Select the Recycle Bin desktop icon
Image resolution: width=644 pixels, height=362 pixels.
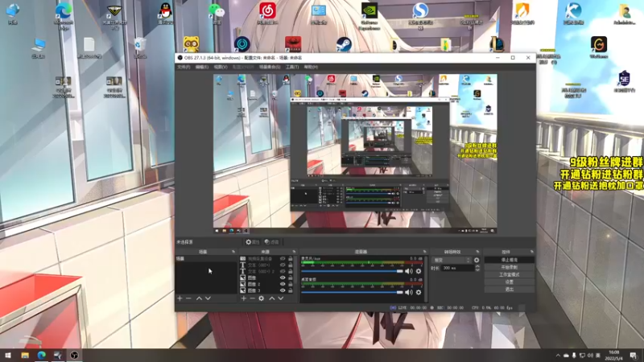click(139, 48)
